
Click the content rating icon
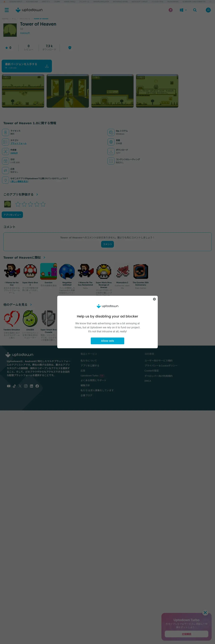pos(111,161)
